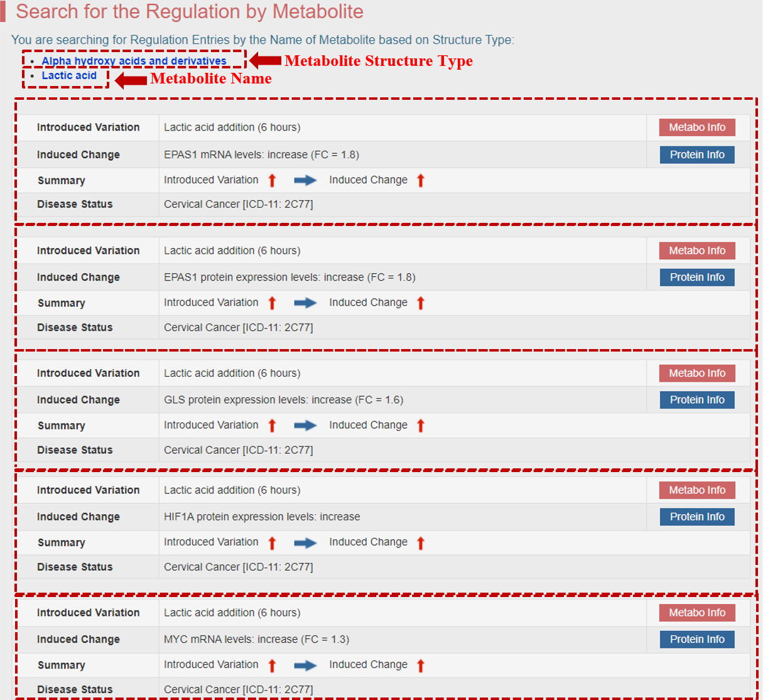Show Protein Info for GLS protein entry

pos(696,400)
